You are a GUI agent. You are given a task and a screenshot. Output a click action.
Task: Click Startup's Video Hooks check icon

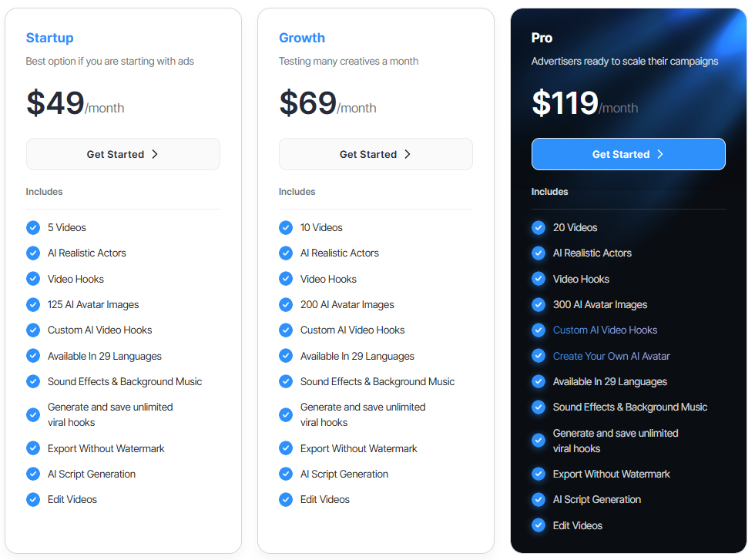click(33, 279)
